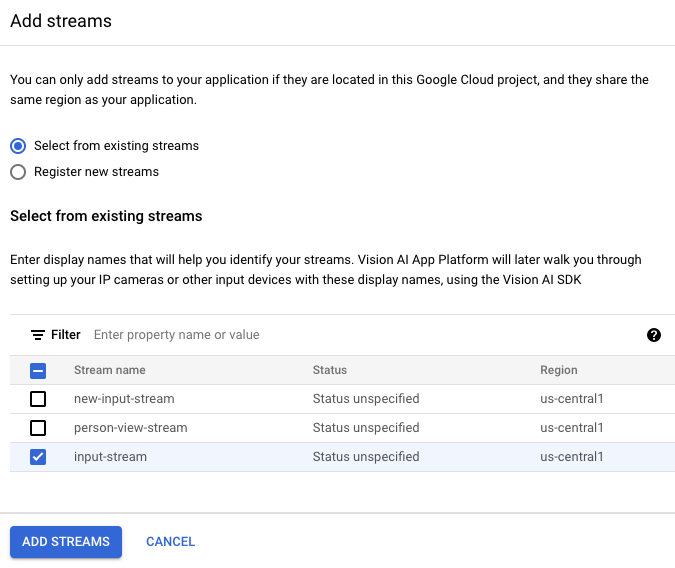This screenshot has height=568, width=675.
Task: Select the new-input-stream row name
Action: (x=124, y=399)
